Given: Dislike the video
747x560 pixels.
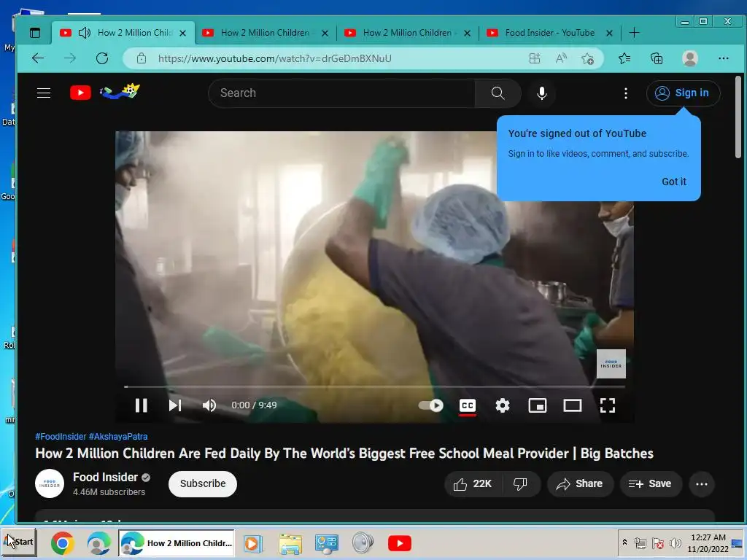Looking at the screenshot, I should [520, 484].
